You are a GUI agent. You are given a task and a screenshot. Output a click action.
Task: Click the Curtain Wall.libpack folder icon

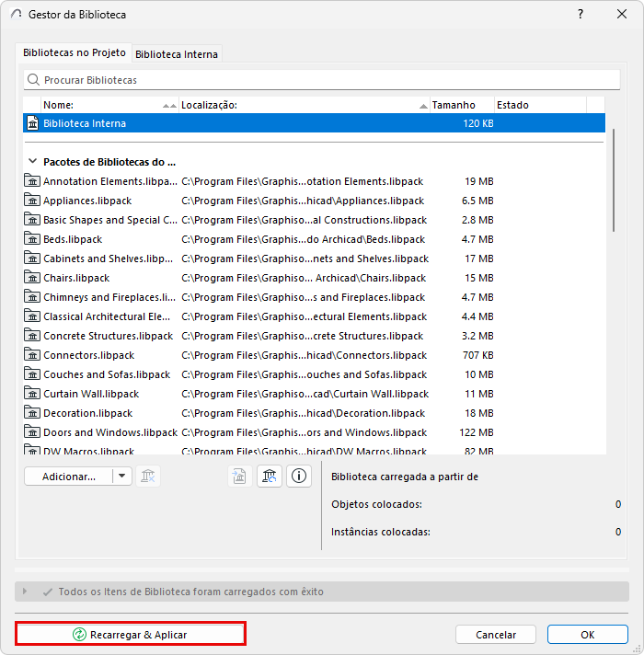coord(32,394)
